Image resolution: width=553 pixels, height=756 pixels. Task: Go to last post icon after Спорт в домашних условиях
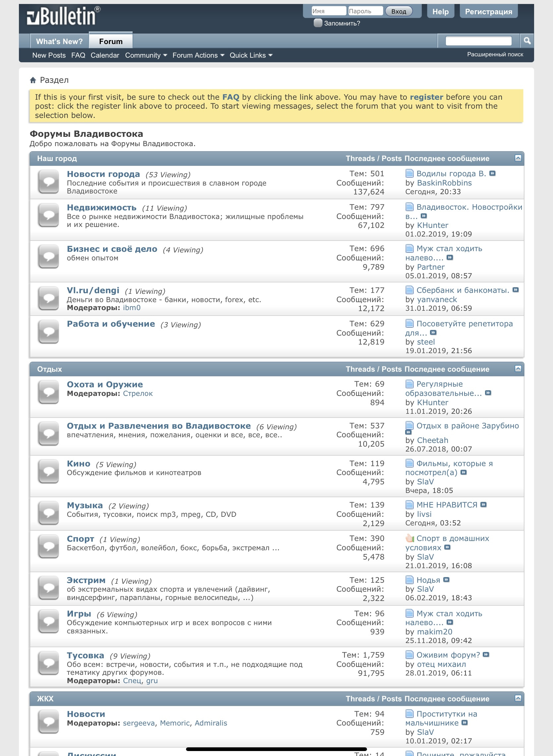[x=447, y=547]
